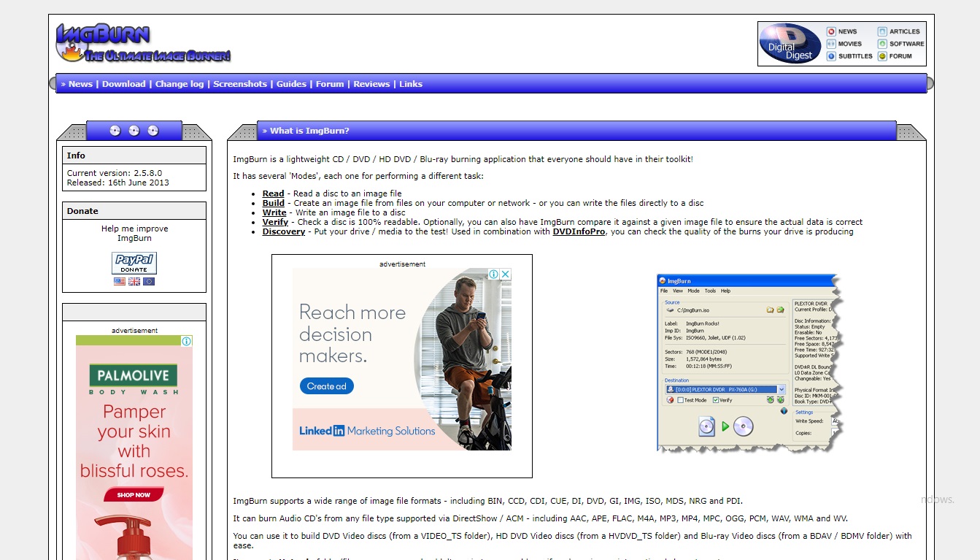This screenshot has width=980, height=560.
Task: Open the Reviews navigation link
Action: pos(371,84)
